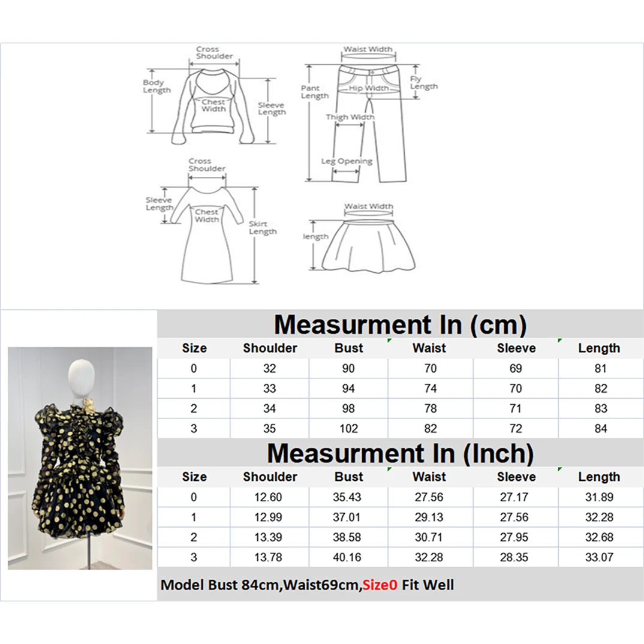Click length value '33.07' in inch table
Image resolution: width=644 pixels, height=644 pixels.
pyautogui.click(x=599, y=557)
